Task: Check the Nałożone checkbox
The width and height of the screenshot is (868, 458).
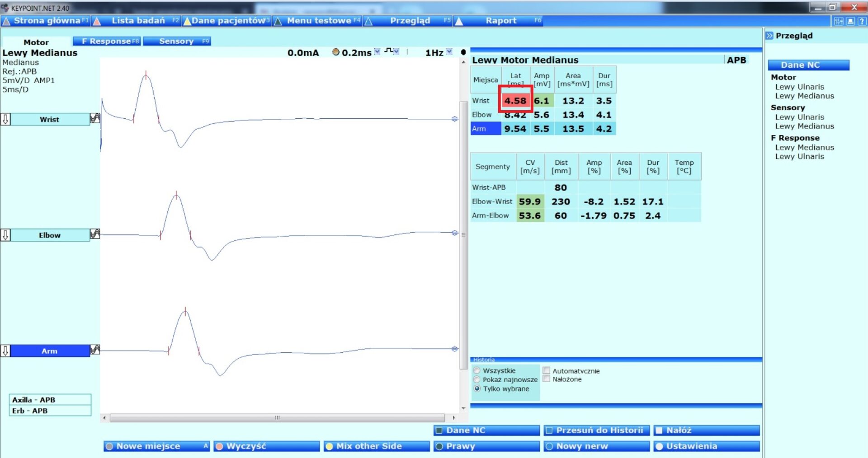Action: point(547,379)
